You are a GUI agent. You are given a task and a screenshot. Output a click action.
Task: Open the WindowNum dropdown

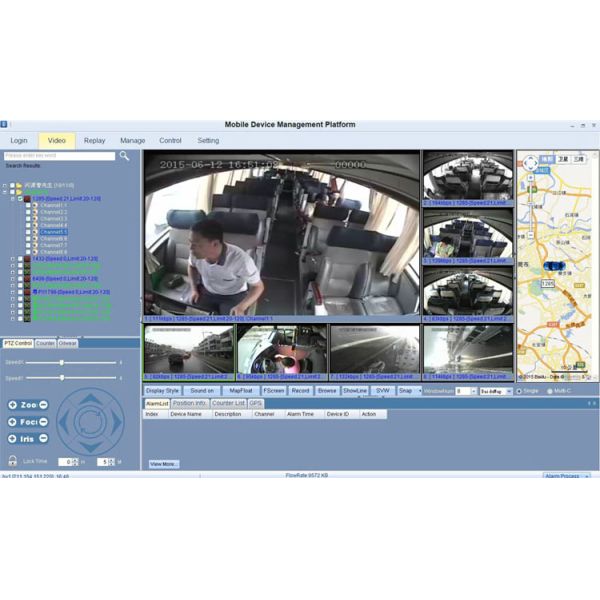(472, 391)
